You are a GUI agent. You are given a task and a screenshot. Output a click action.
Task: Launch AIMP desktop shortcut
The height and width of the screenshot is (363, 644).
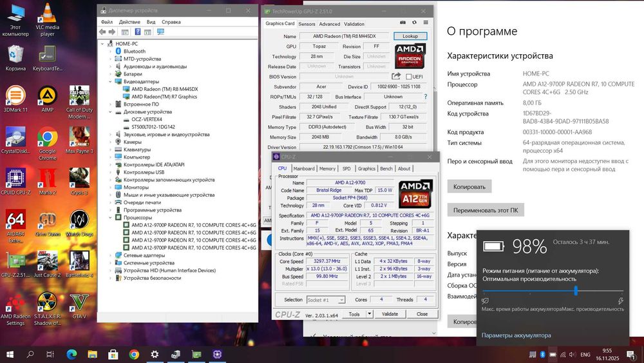click(x=47, y=99)
